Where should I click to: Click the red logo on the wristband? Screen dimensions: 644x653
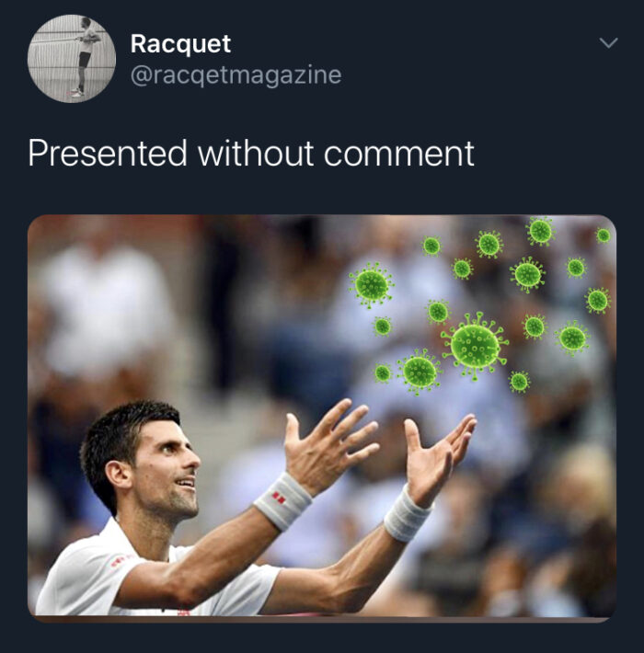pyautogui.click(x=278, y=497)
